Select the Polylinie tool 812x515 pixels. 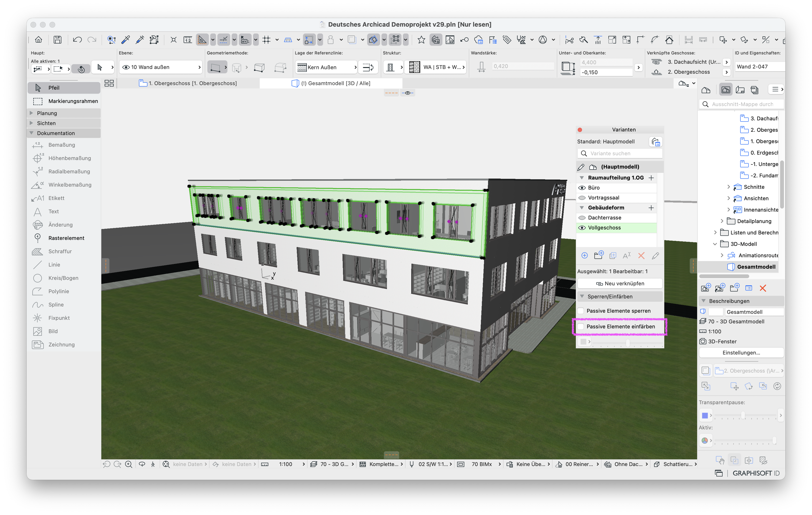64,291
